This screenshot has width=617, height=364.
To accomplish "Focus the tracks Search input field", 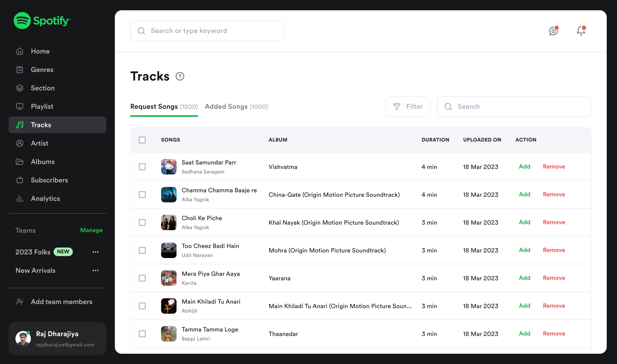I will pyautogui.click(x=514, y=106).
